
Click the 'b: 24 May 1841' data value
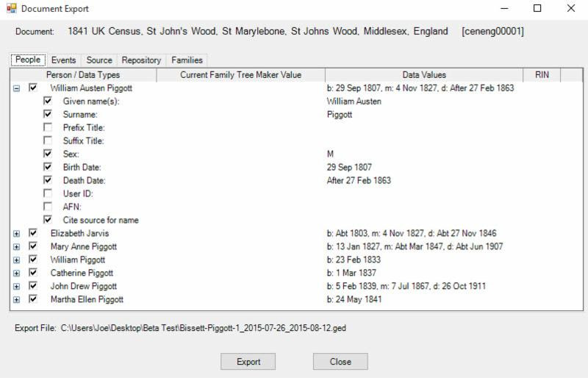(x=354, y=299)
